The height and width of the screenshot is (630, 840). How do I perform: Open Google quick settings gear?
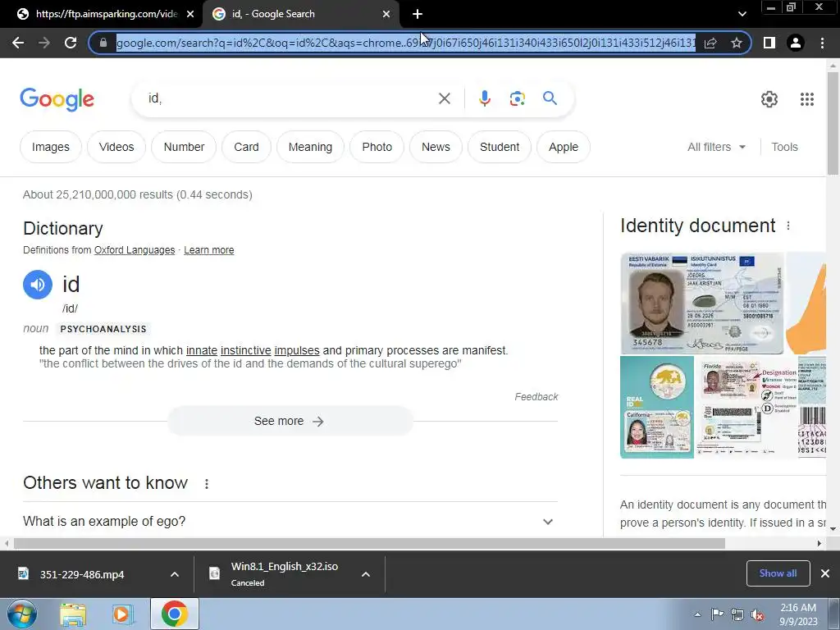[x=769, y=99]
